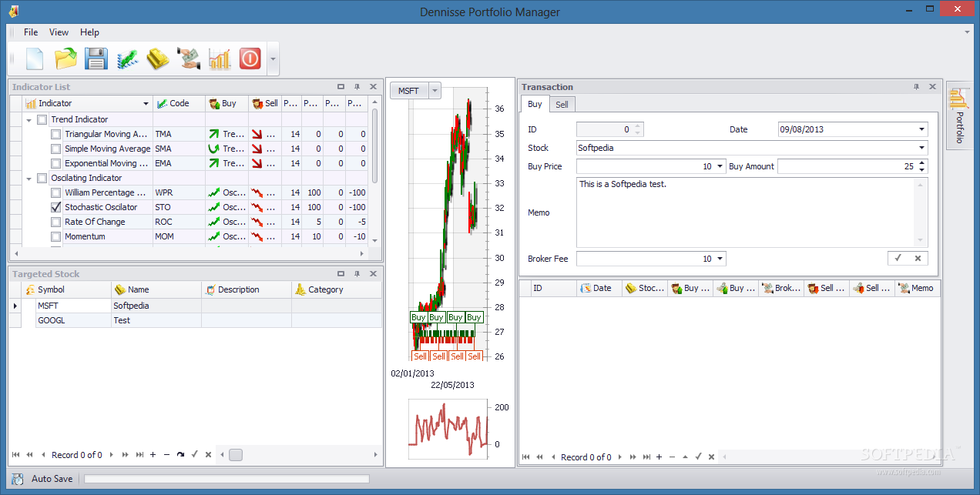980x495 pixels.
Task: Pin the Targeted Stock panel
Action: (x=357, y=274)
